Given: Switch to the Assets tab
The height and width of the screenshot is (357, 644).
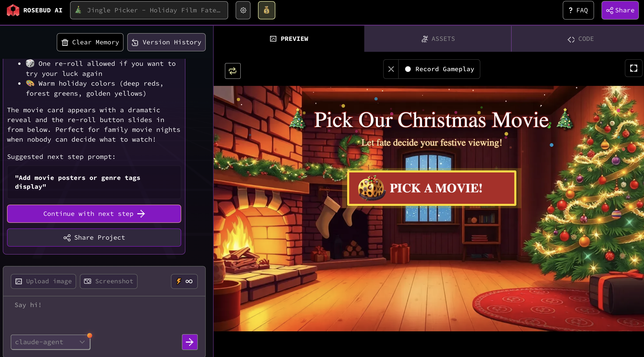Looking at the screenshot, I should pos(438,39).
